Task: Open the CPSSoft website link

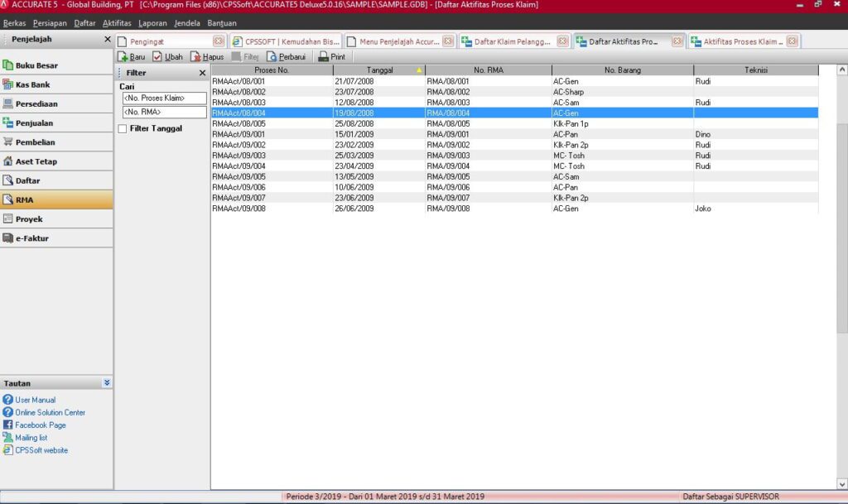Action: click(41, 450)
